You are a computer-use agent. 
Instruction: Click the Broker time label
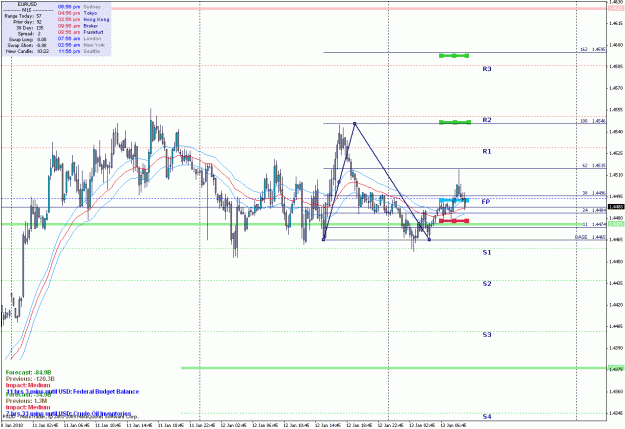coord(90,26)
